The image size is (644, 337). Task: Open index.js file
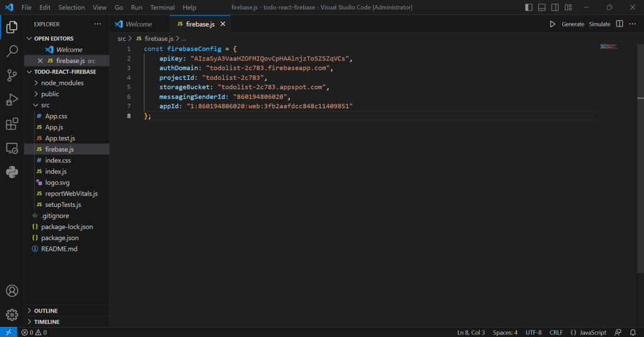[x=67, y=172]
